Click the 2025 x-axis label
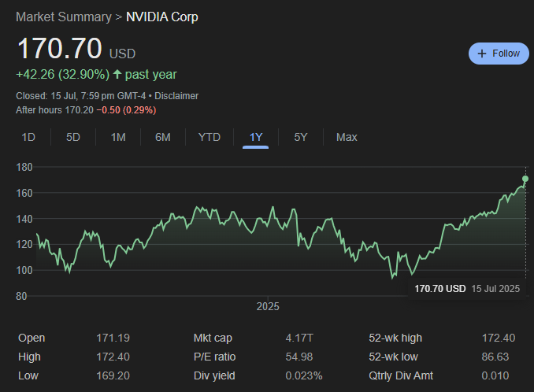 pos(268,306)
